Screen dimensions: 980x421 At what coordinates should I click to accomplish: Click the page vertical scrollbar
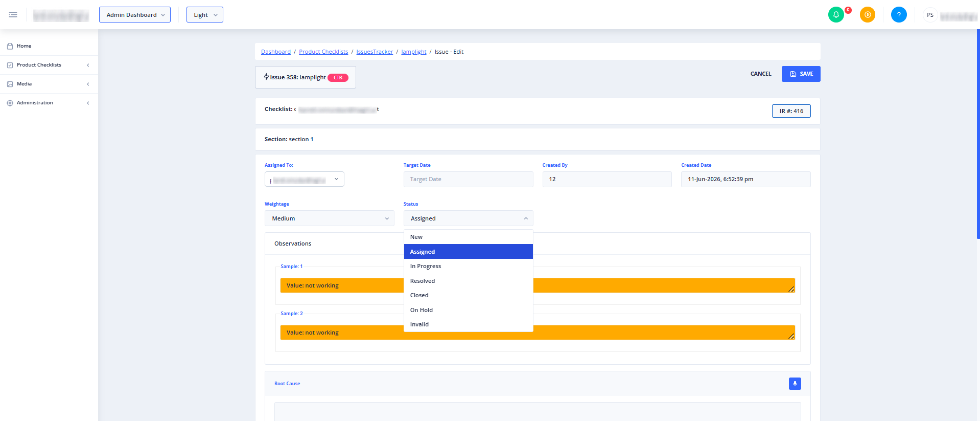[978, 134]
